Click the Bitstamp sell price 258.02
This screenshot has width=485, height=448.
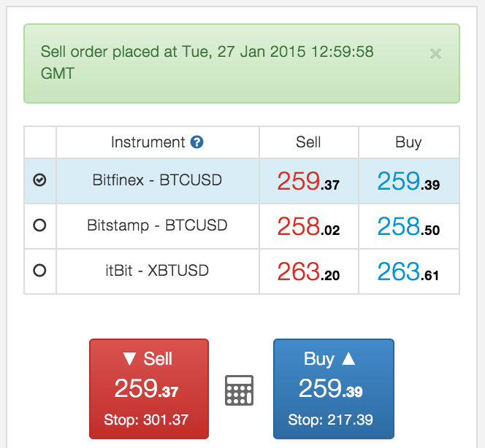[x=308, y=226]
